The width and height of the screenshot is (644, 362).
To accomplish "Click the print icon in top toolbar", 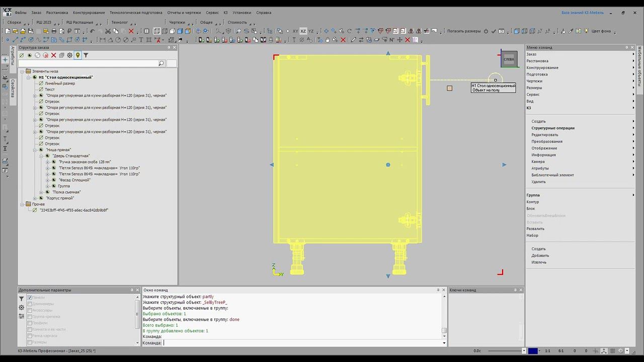I will (54, 31).
